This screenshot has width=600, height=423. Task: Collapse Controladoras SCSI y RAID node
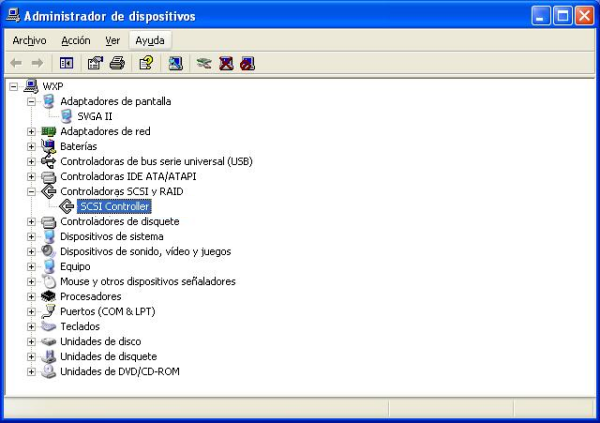tap(31, 191)
